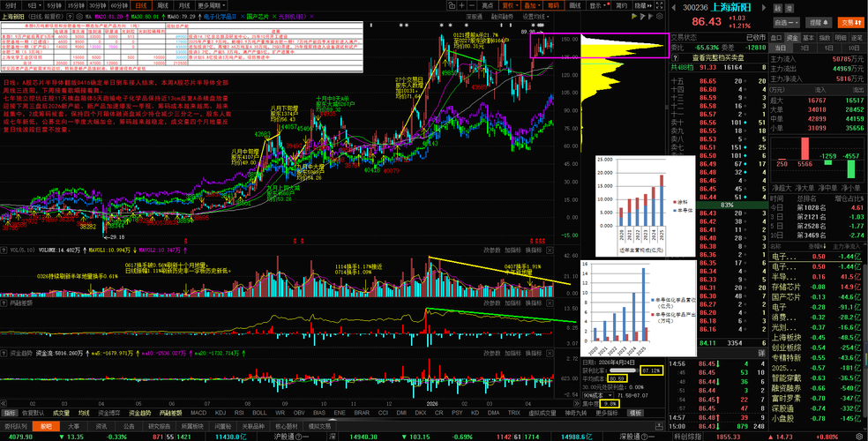Toggle the 画线 drawing tool
This screenshot has width=868, height=441.
tap(576, 5)
